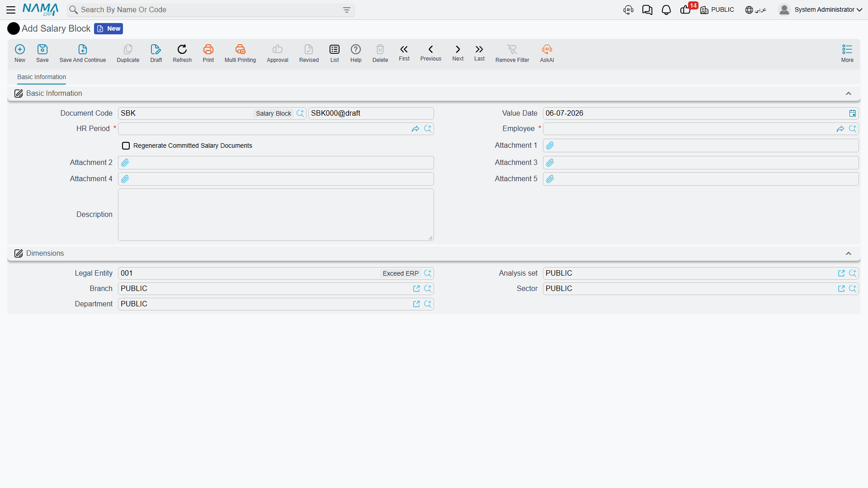Image resolution: width=868 pixels, height=488 pixels.
Task: Collapse the Dimensions section
Action: [849, 253]
